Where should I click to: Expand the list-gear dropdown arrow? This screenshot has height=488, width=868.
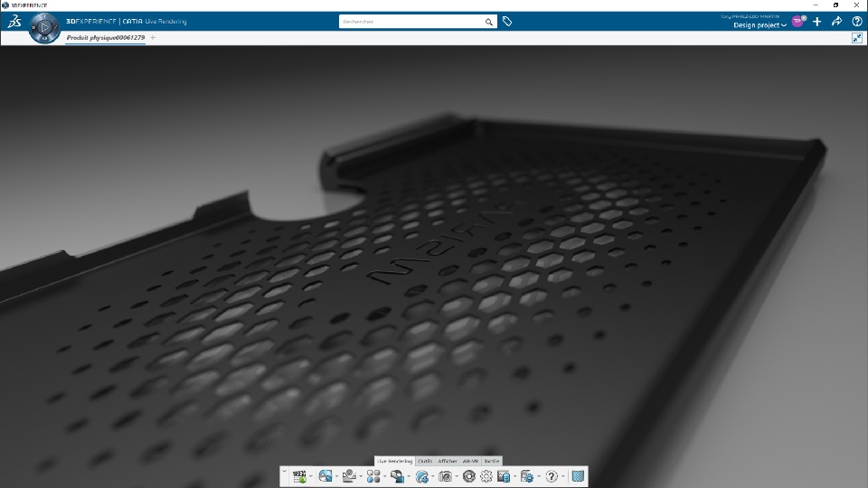tap(539, 477)
